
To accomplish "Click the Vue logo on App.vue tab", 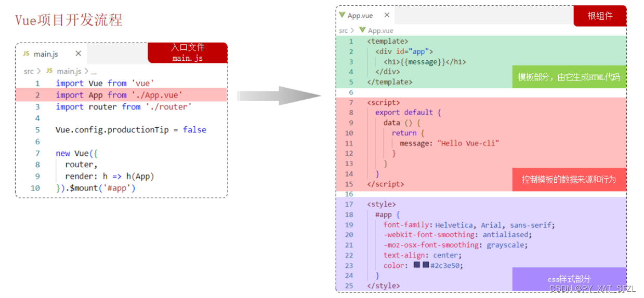I will 342,15.
